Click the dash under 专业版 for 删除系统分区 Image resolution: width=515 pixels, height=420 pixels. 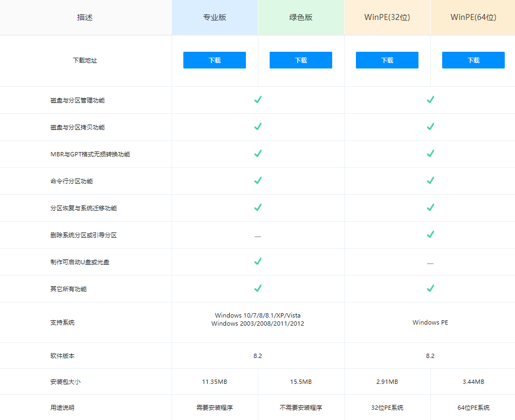[x=258, y=236]
